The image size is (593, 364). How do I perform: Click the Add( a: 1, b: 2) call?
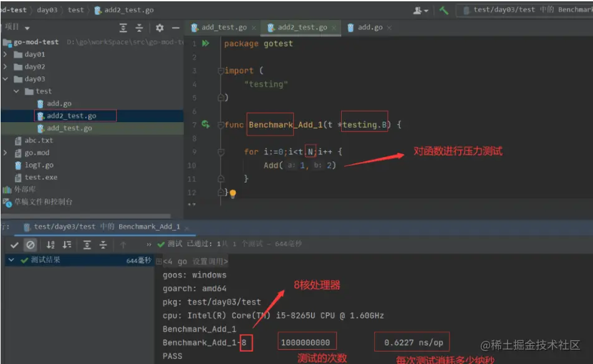pos(299,166)
